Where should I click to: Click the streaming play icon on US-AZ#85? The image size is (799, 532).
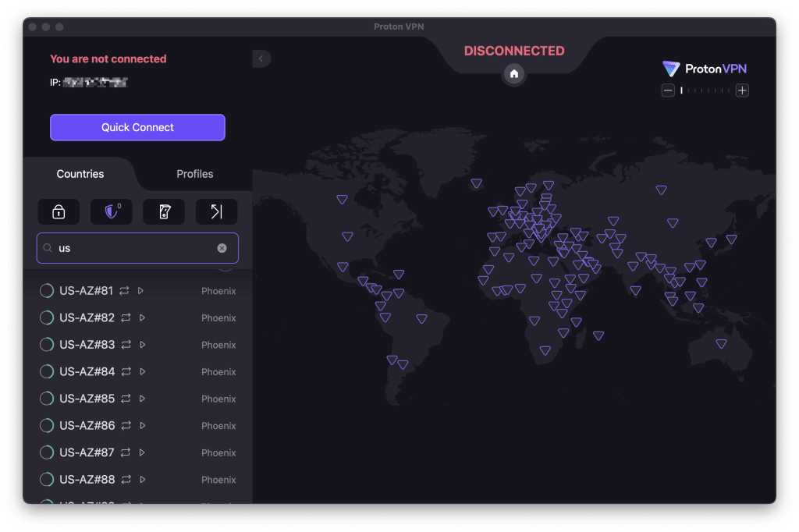(x=142, y=399)
